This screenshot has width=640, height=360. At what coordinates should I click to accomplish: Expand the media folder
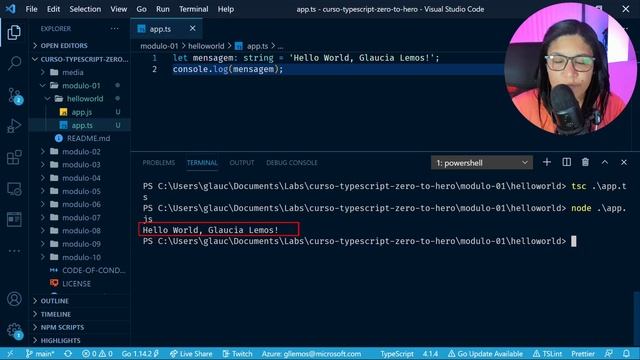[x=80, y=72]
